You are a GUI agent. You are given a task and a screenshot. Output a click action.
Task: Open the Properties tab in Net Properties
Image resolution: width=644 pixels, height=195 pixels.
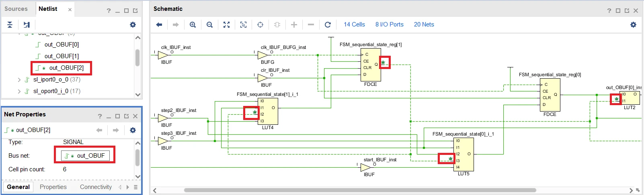[x=53, y=187]
